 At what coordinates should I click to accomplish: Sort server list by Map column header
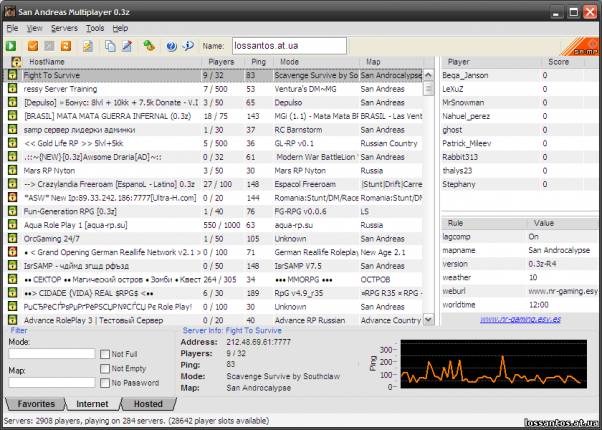point(391,62)
